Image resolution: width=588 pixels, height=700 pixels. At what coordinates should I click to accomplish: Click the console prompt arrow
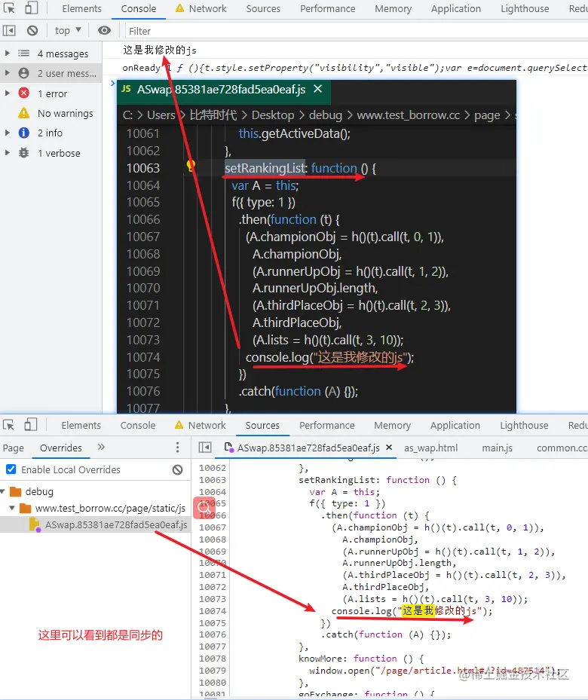[112, 83]
